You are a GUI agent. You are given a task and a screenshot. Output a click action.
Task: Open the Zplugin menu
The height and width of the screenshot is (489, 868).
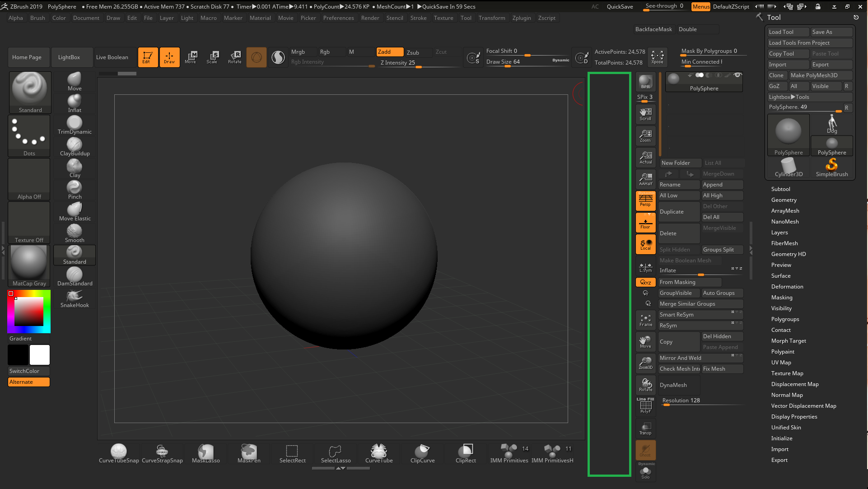tap(522, 18)
